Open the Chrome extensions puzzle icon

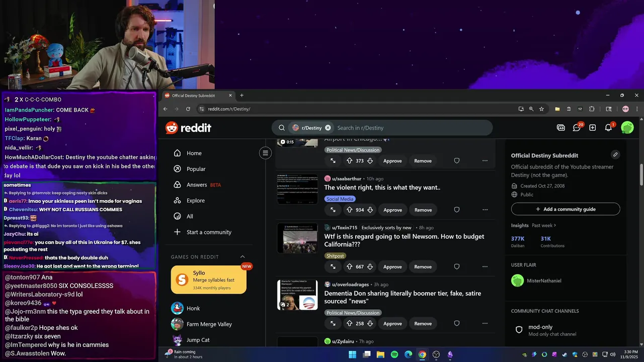point(592,109)
